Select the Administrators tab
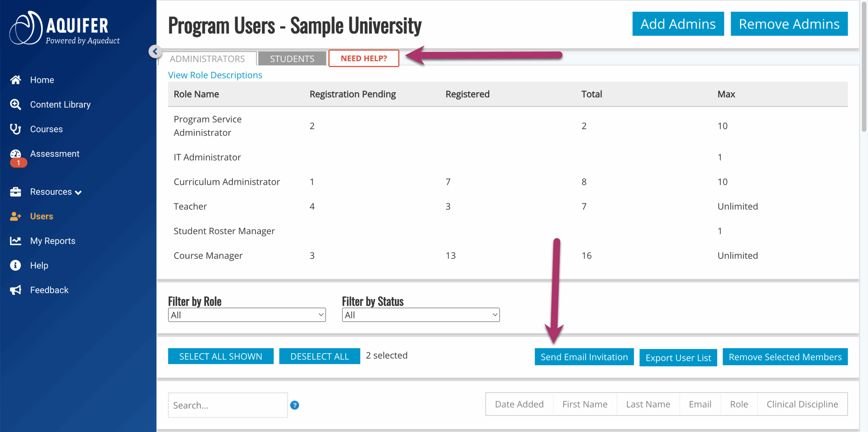The width and height of the screenshot is (868, 432). (207, 59)
